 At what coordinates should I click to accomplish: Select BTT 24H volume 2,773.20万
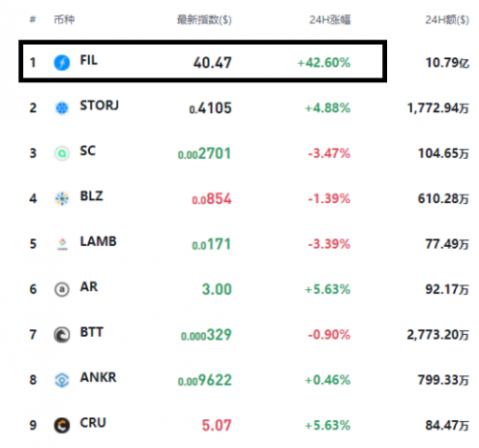438,335
